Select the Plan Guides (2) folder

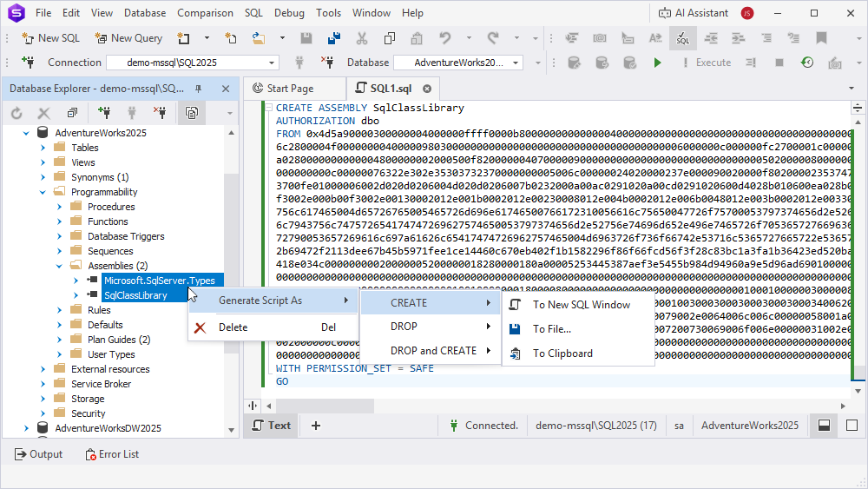pyautogui.click(x=118, y=340)
